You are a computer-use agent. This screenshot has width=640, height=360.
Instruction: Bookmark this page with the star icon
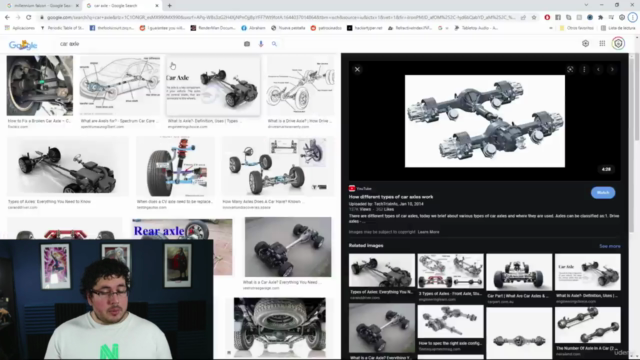coord(534,18)
